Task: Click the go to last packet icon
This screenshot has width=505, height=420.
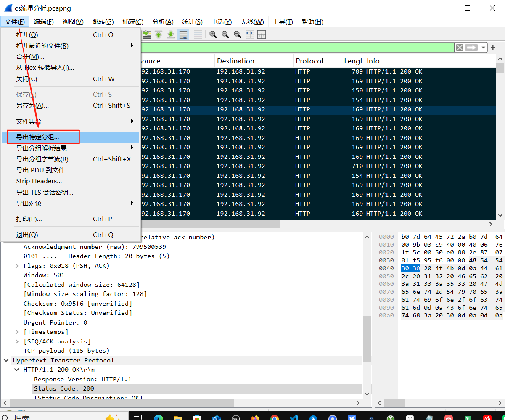Action: [x=171, y=34]
